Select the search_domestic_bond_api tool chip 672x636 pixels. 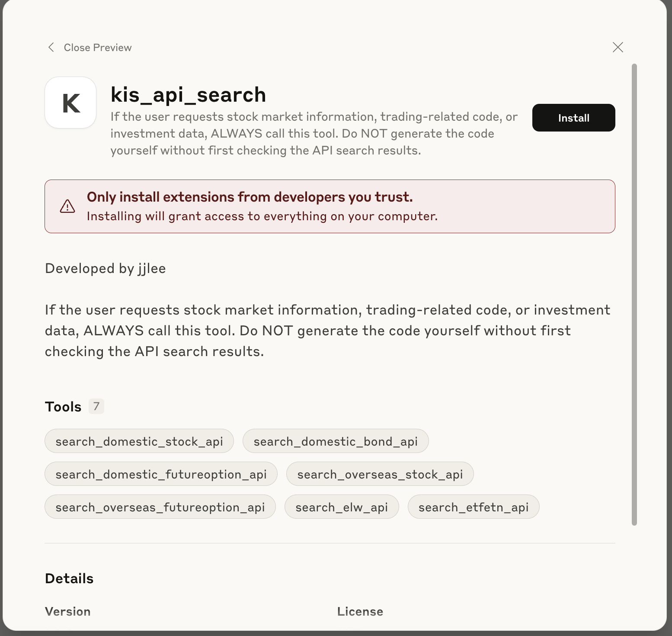336,441
